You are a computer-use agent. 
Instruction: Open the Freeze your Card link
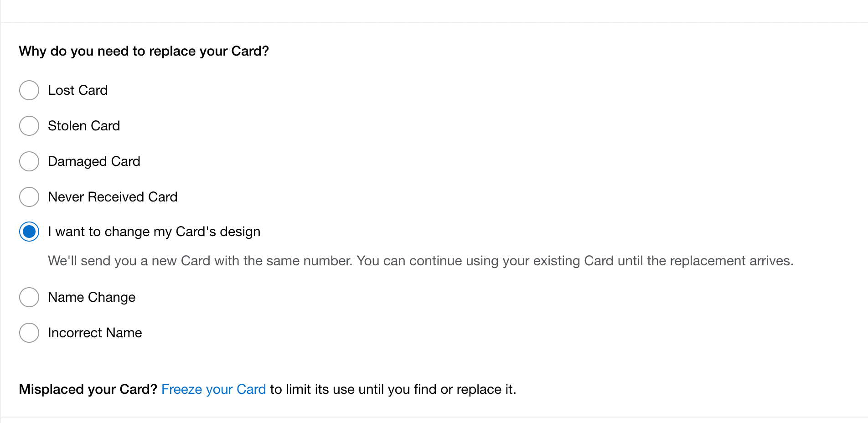(x=213, y=389)
